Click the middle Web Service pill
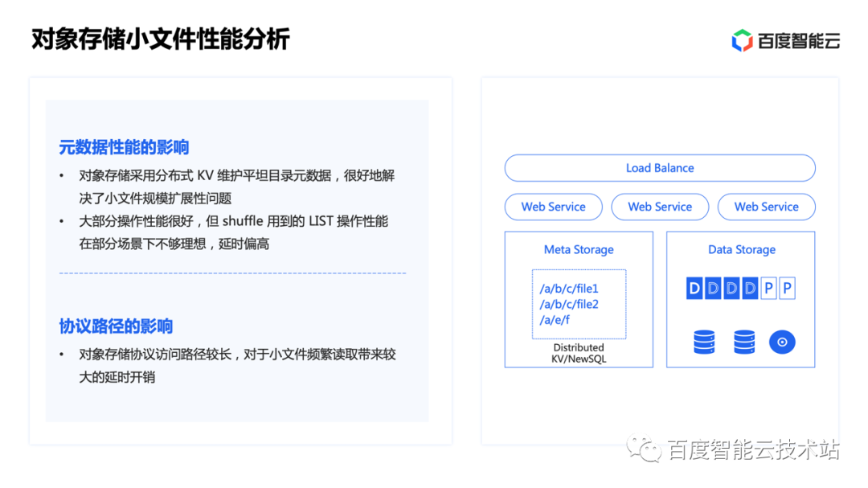The image size is (868, 488). click(x=660, y=207)
